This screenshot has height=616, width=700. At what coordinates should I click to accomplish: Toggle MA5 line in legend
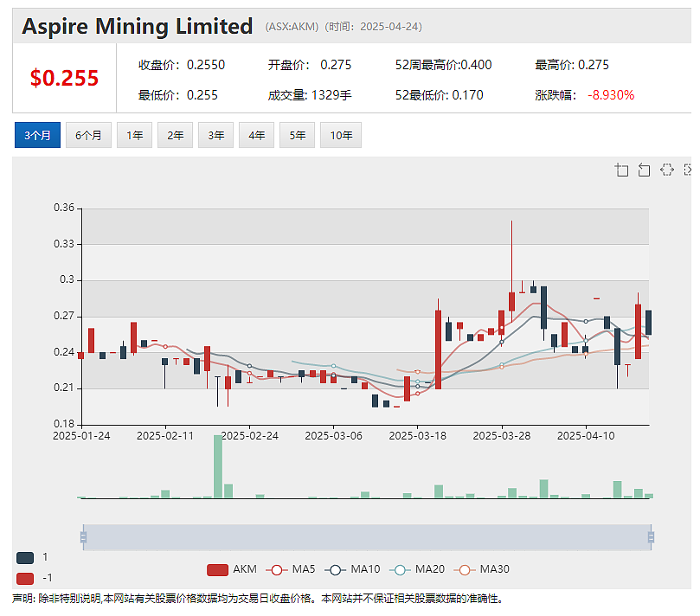(x=291, y=569)
